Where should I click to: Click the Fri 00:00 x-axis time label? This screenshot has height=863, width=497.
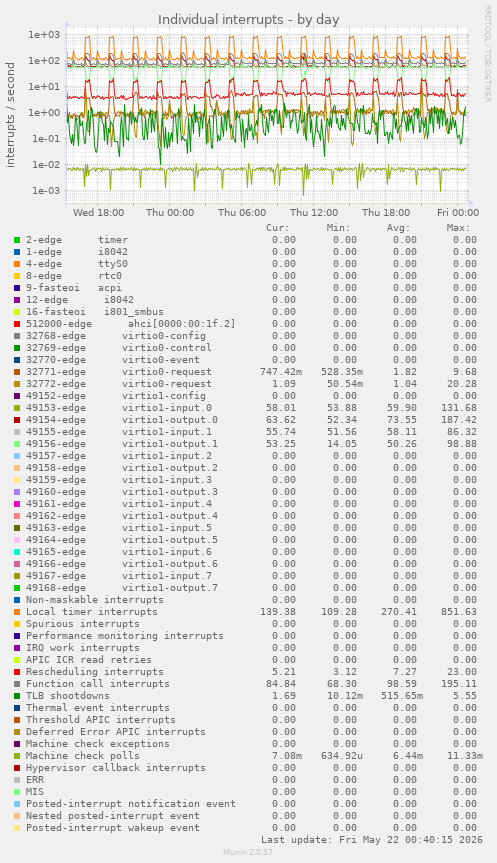tap(458, 212)
